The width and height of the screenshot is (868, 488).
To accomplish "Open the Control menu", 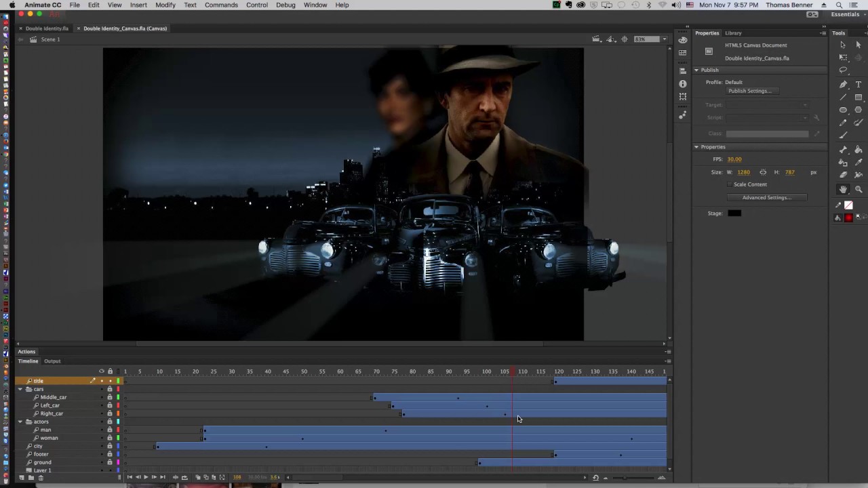I will [257, 5].
